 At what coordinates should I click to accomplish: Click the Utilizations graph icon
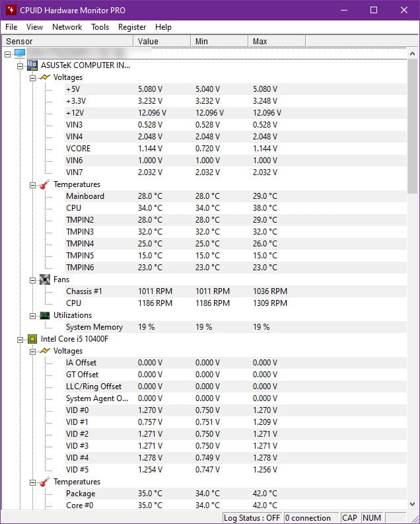pyautogui.click(x=45, y=315)
